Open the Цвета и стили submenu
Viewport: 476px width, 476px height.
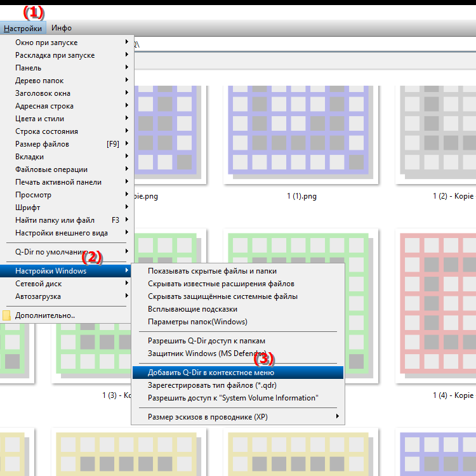click(66, 119)
